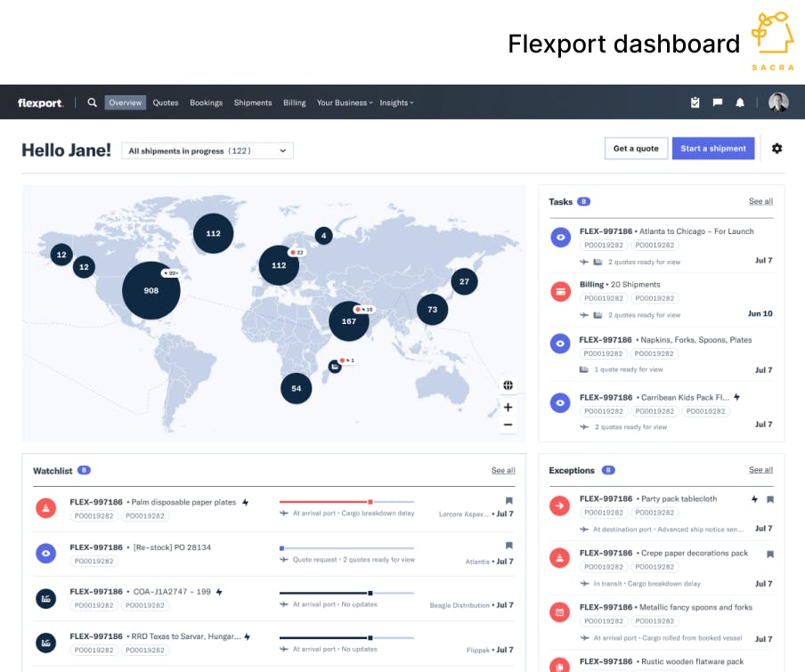Image resolution: width=805 pixels, height=672 pixels.
Task: Click red calendar icon of Metallic fancy spoons
Action: pos(559,612)
